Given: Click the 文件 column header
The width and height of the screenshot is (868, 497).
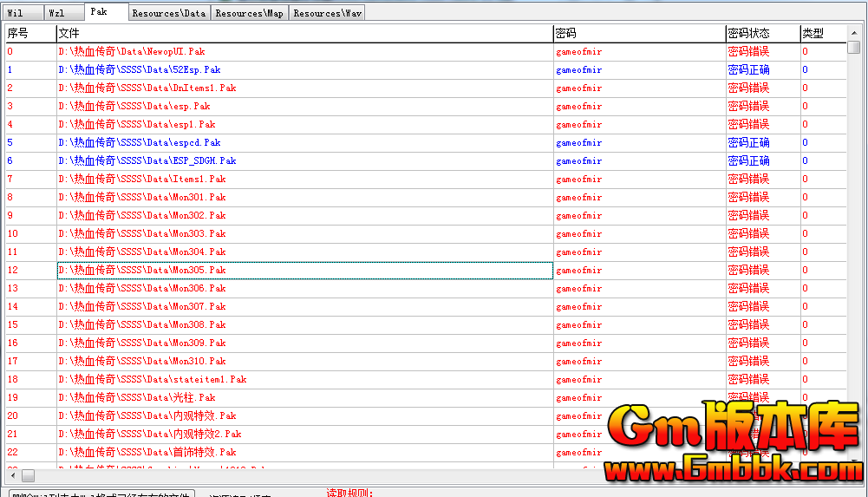Looking at the screenshot, I should click(x=303, y=33).
